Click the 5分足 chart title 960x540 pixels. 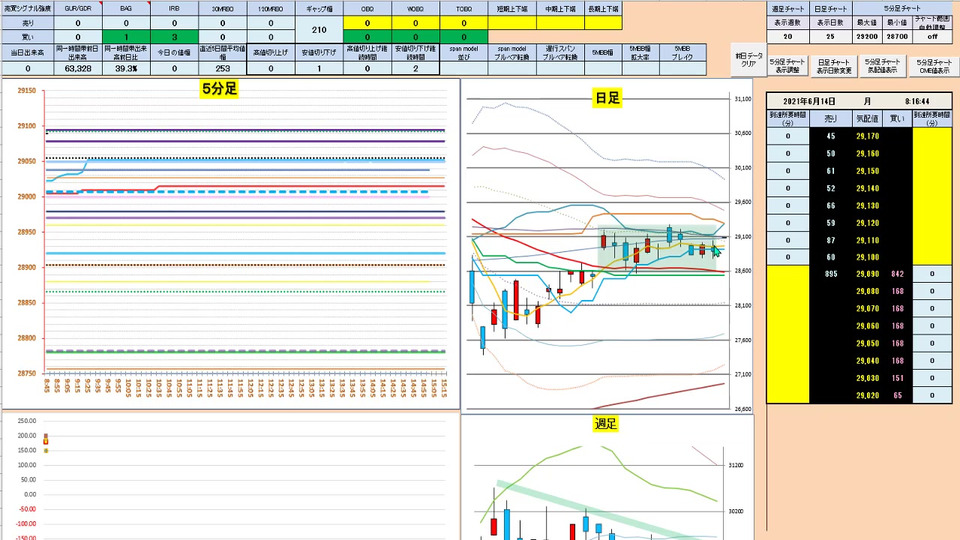click(219, 89)
